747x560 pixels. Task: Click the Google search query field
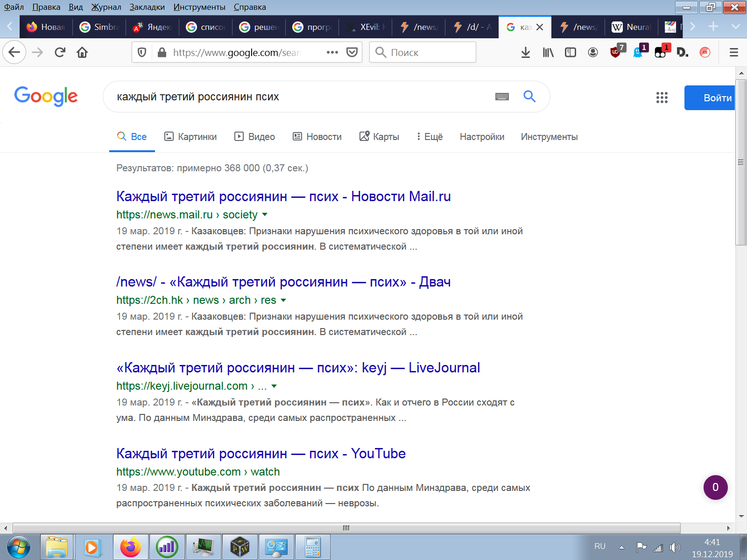click(299, 97)
